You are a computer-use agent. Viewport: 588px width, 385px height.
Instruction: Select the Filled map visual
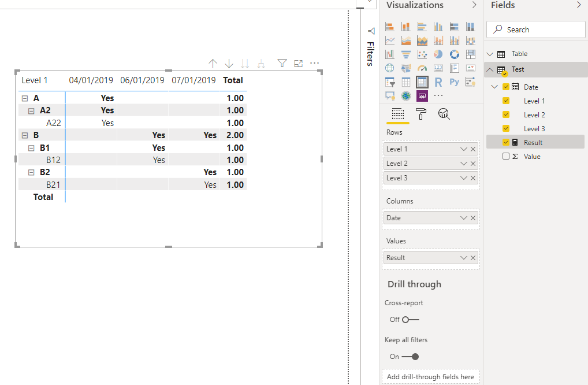[x=405, y=68]
